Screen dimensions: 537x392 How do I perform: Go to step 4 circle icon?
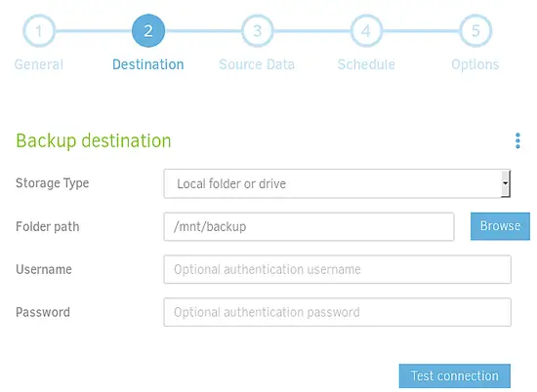pyautogui.click(x=366, y=31)
